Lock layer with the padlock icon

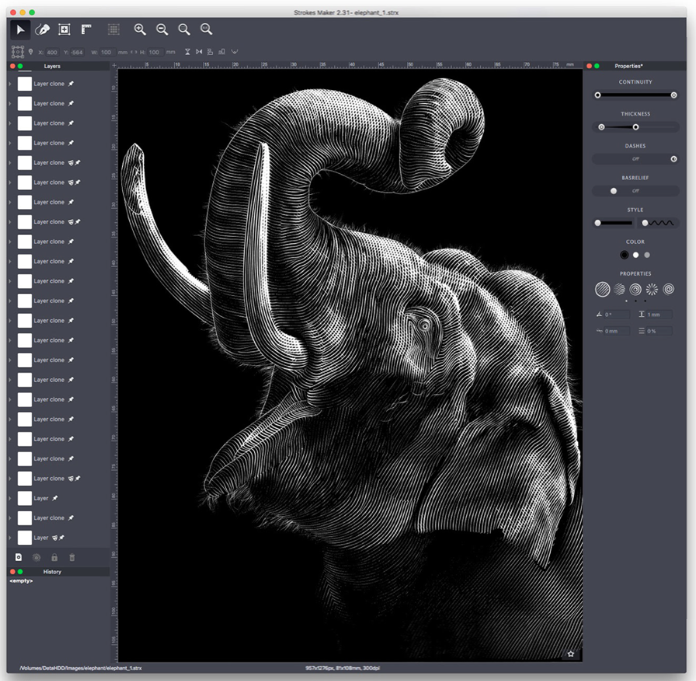point(54,557)
